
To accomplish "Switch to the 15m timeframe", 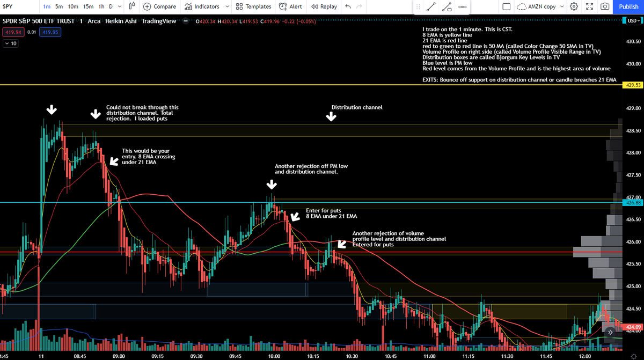I will point(88,6).
